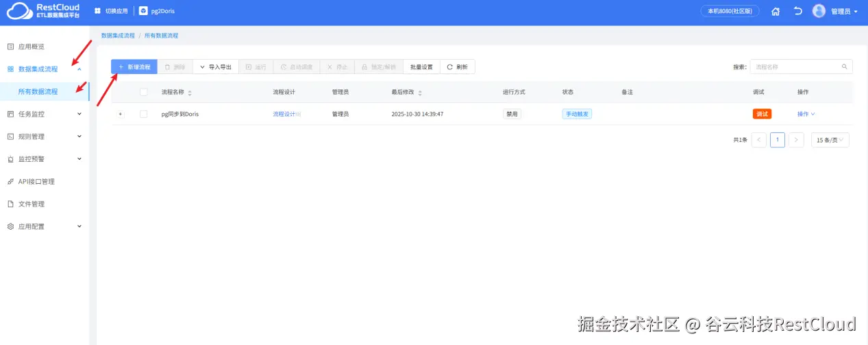The height and width of the screenshot is (345, 868).
Task: Click the orange 调试 button
Action: 762,114
